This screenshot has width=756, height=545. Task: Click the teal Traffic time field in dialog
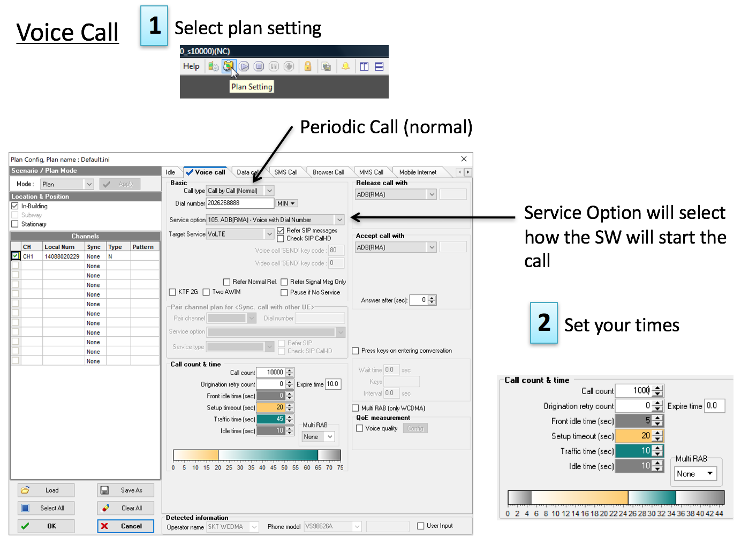(x=271, y=419)
